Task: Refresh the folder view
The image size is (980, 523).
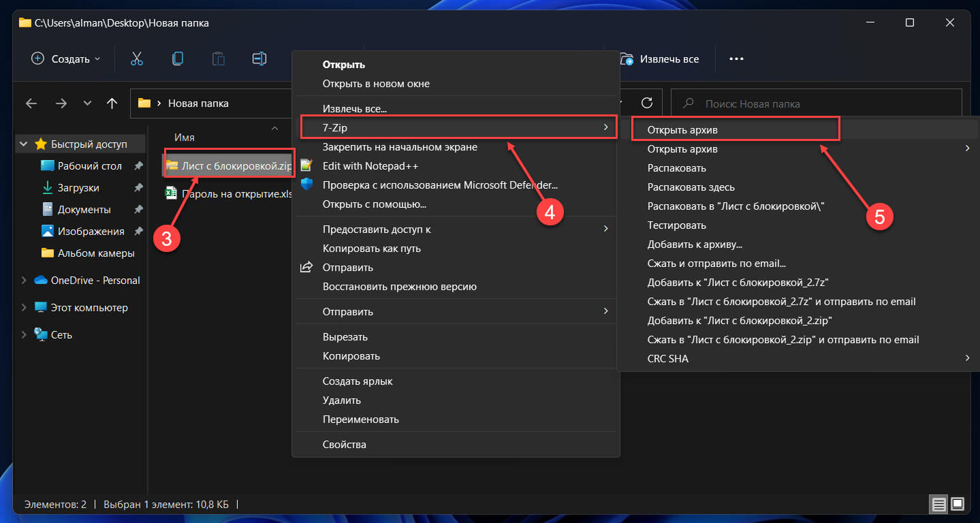Action: click(648, 103)
